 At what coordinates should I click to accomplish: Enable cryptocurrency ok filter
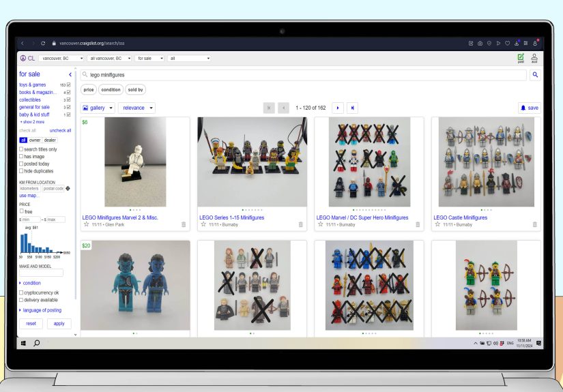[x=21, y=292]
